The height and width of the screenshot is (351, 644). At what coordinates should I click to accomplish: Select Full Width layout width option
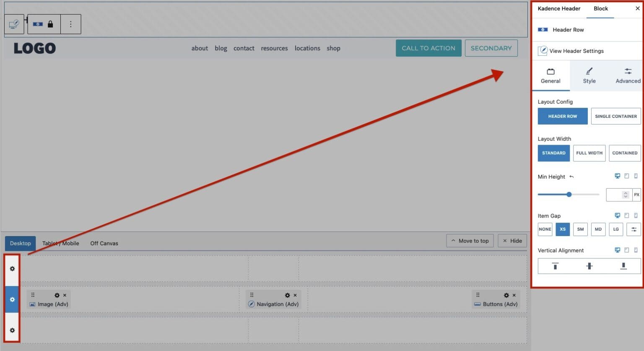pyautogui.click(x=589, y=153)
